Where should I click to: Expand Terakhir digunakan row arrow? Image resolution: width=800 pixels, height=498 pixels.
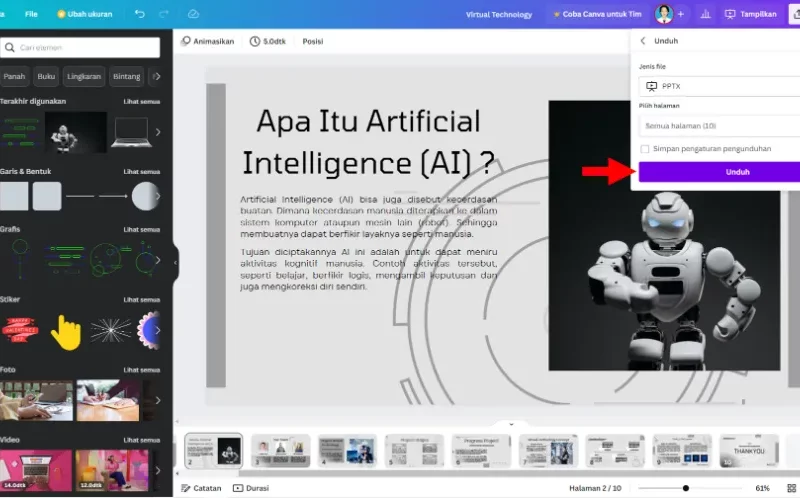point(158,132)
